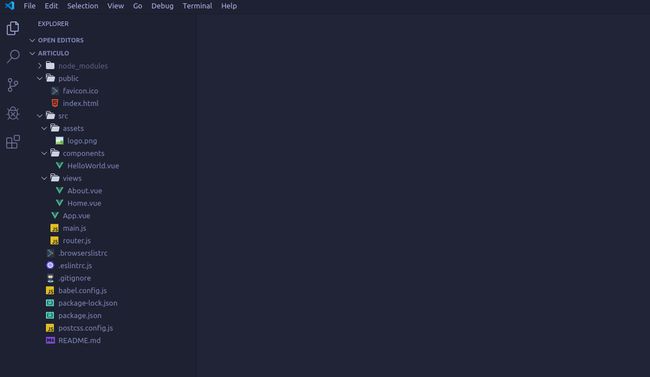This screenshot has width=650, height=377.
Task: Open the Debug bug icon
Action: pos(13,113)
